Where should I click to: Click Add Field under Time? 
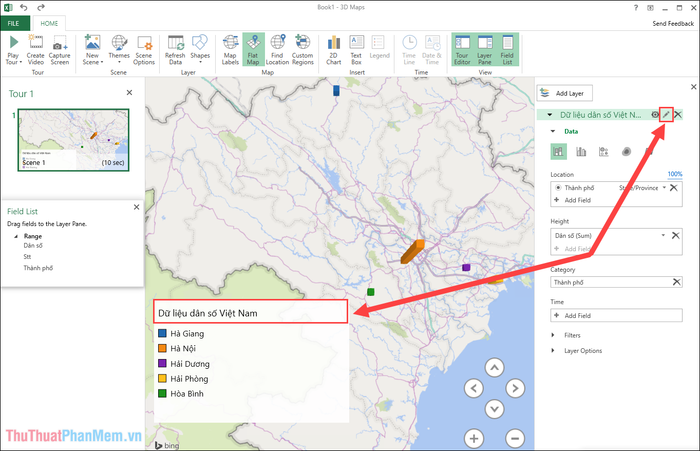point(616,315)
